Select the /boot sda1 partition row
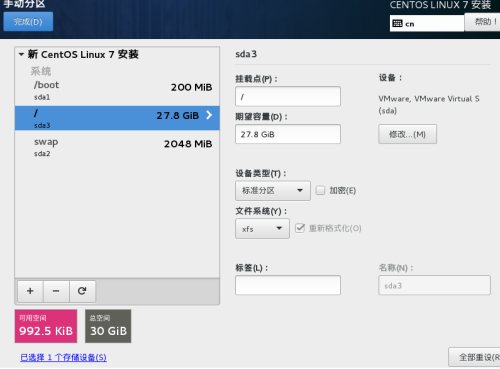The image size is (500, 369). [x=117, y=90]
